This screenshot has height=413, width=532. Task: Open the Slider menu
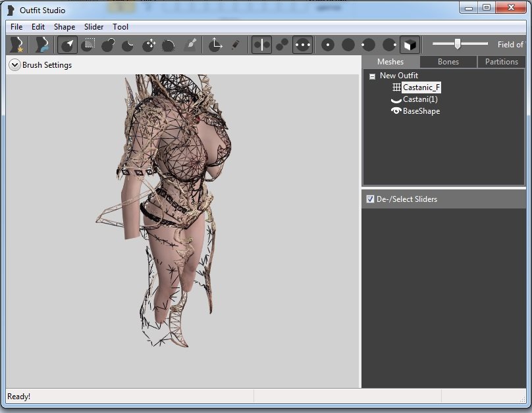point(93,27)
